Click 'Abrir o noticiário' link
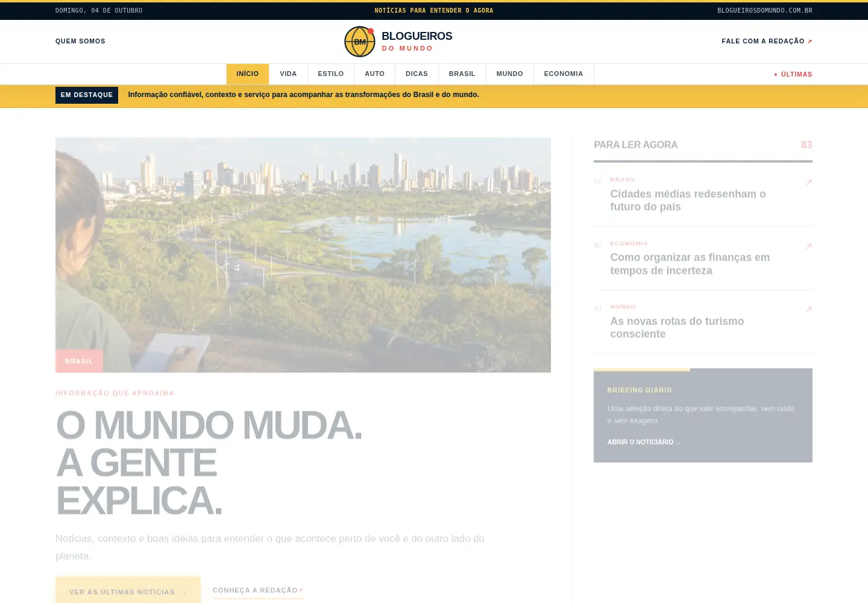868x603 pixels. (644, 442)
